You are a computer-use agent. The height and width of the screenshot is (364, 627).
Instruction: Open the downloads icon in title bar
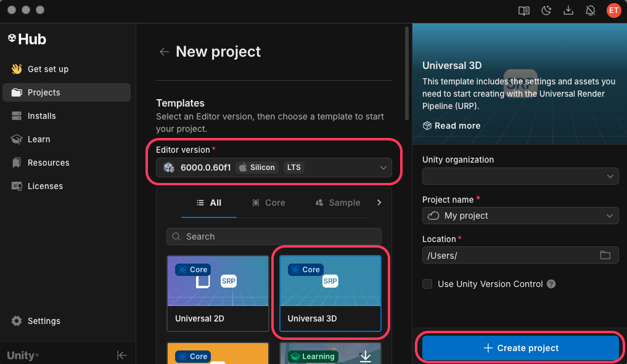pyautogui.click(x=568, y=10)
